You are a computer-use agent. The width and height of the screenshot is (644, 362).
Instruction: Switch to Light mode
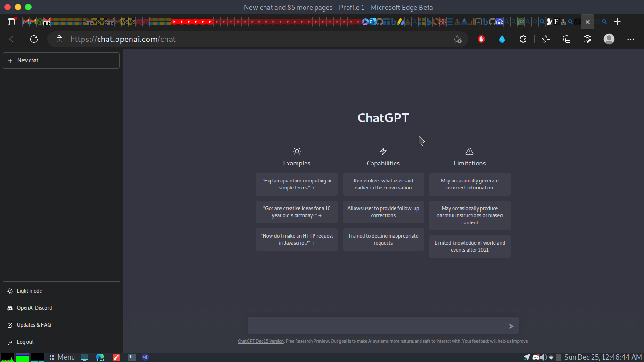61,291
